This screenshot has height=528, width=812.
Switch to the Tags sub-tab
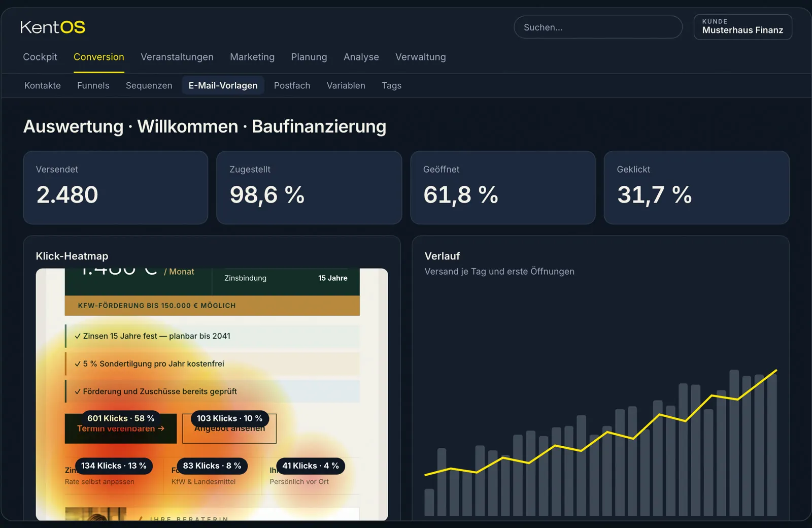(392, 85)
